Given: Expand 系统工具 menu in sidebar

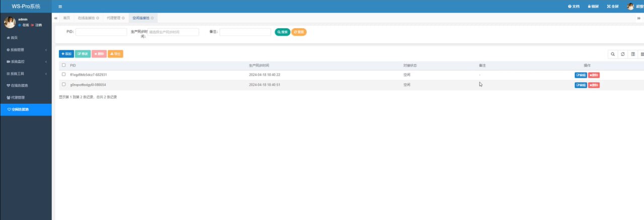Looking at the screenshot, I should tap(26, 74).
